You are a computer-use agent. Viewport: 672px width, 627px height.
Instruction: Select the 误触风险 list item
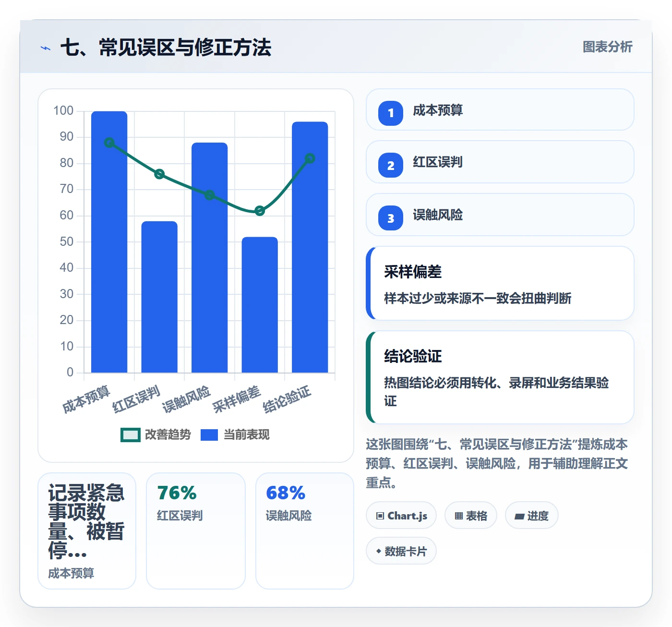pos(500,215)
